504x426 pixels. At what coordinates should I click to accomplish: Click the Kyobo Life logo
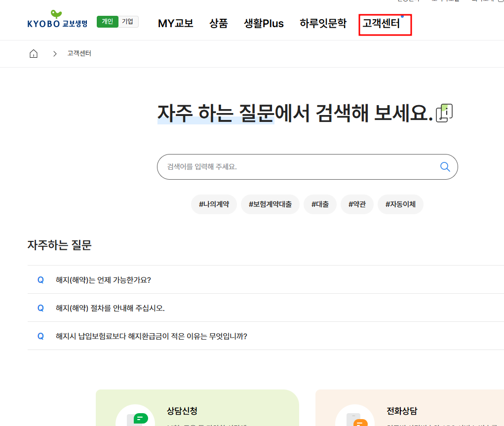coord(57,19)
